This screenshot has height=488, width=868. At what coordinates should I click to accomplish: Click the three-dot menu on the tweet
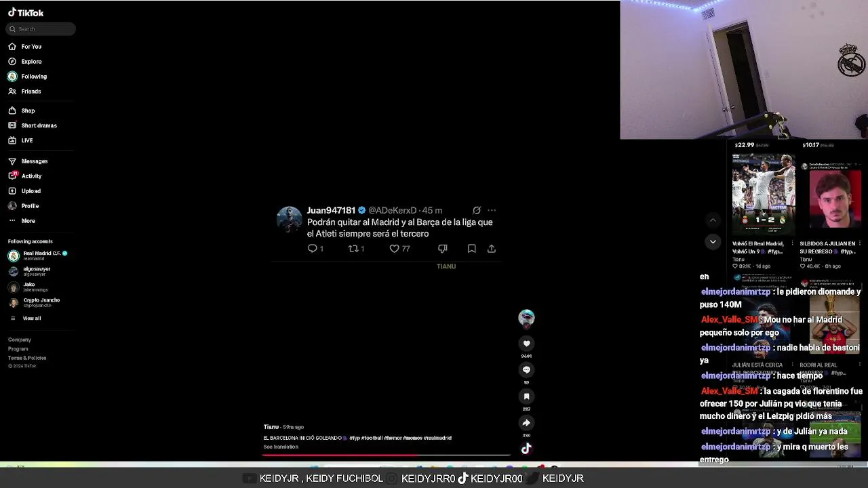(492, 211)
